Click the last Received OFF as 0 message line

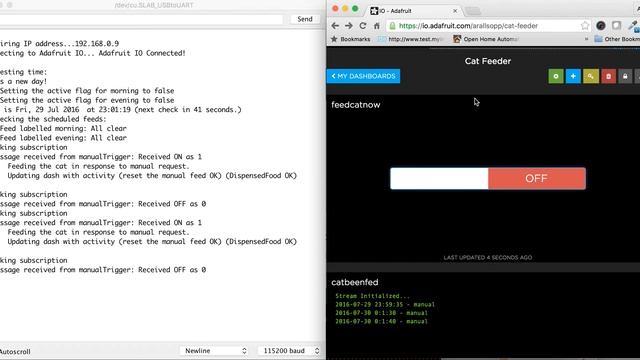(x=103, y=270)
